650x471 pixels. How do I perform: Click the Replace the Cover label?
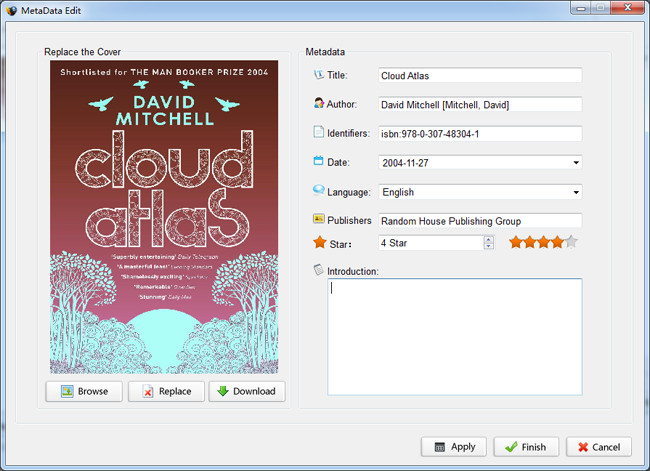pos(82,52)
